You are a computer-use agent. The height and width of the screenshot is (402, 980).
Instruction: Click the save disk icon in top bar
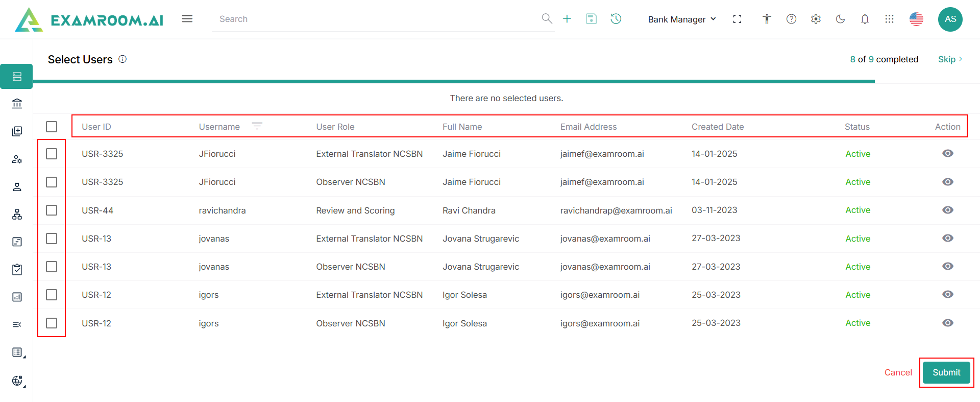[592, 19]
